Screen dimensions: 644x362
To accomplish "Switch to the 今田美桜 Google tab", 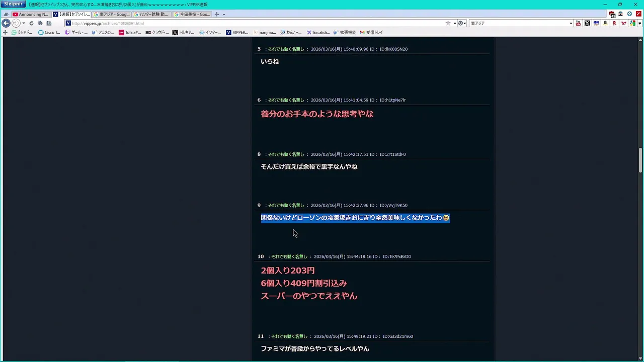I will click(192, 14).
